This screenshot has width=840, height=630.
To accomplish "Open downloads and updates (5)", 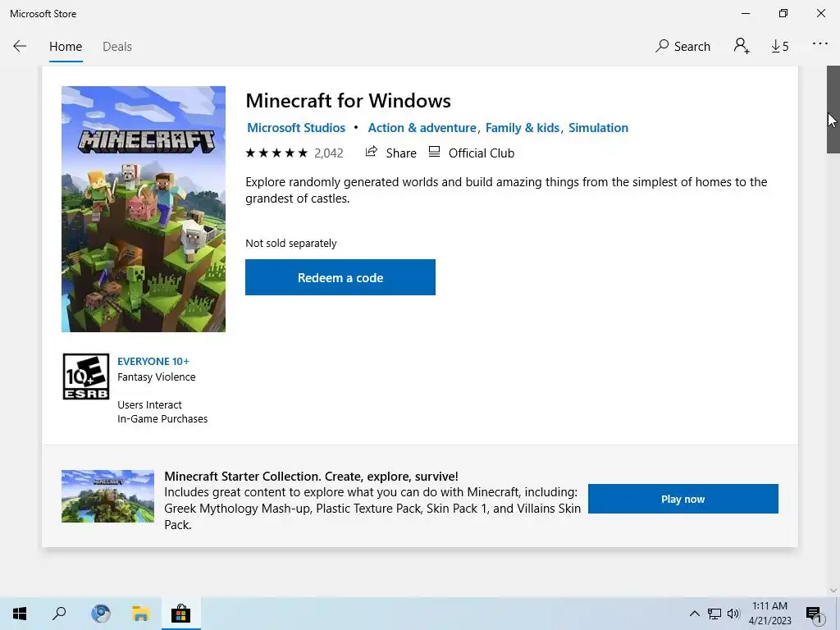I will click(x=779, y=47).
